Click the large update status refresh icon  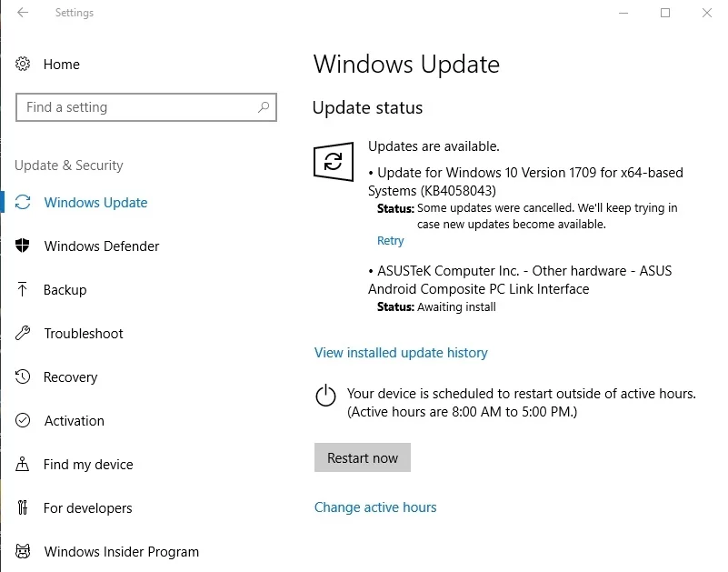[x=334, y=162]
